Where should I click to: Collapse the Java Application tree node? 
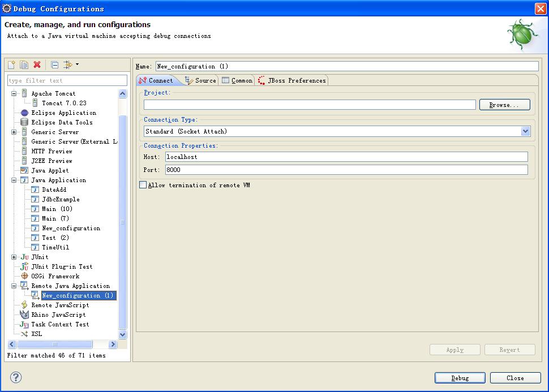pyautogui.click(x=14, y=180)
